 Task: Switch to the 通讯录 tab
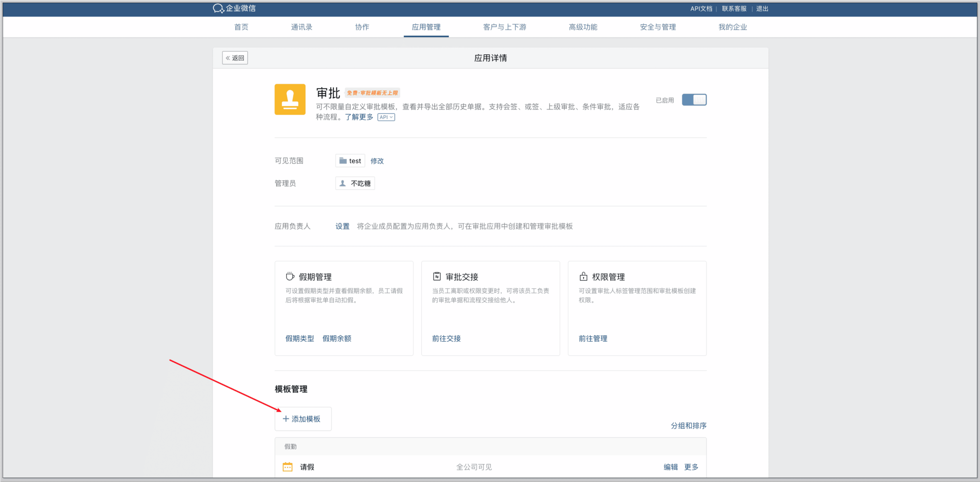(x=301, y=27)
